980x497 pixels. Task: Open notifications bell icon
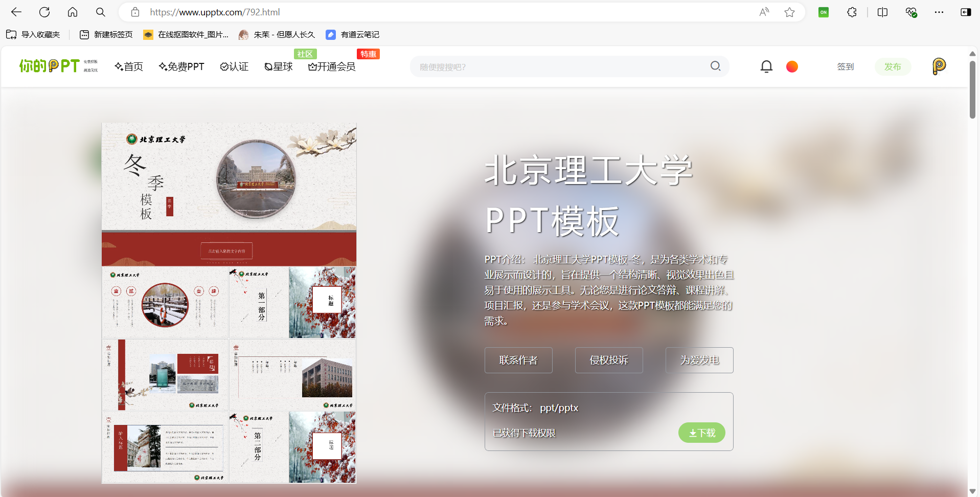pyautogui.click(x=766, y=66)
